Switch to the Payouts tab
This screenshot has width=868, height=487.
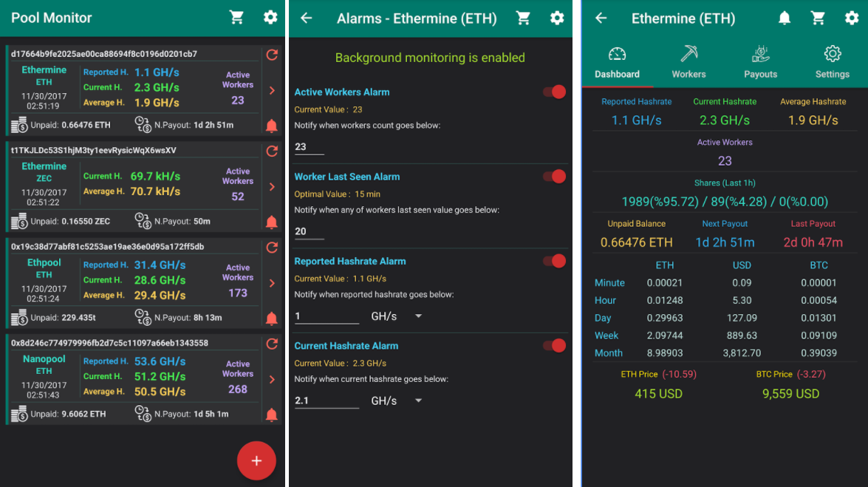click(761, 63)
